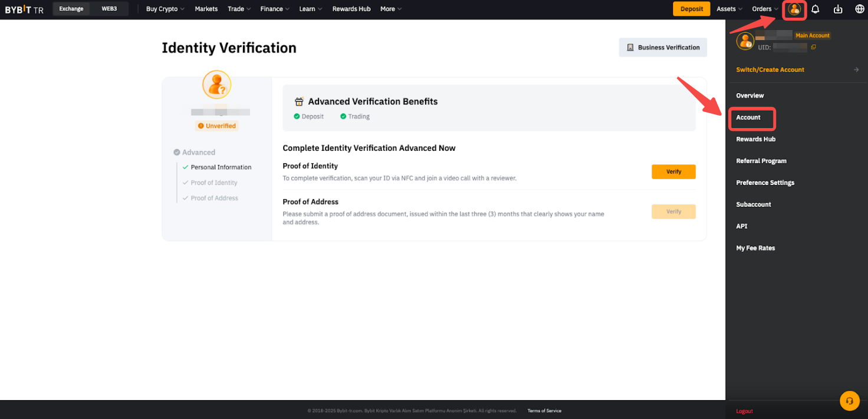This screenshot has width=868, height=419.
Task: Switch to the WEB3 toggle
Action: [x=109, y=9]
